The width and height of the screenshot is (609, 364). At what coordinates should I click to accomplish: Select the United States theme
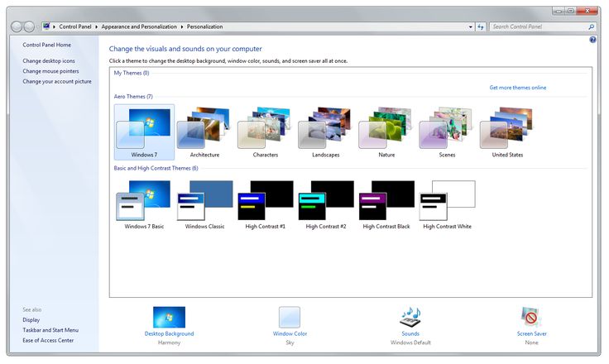click(507, 132)
